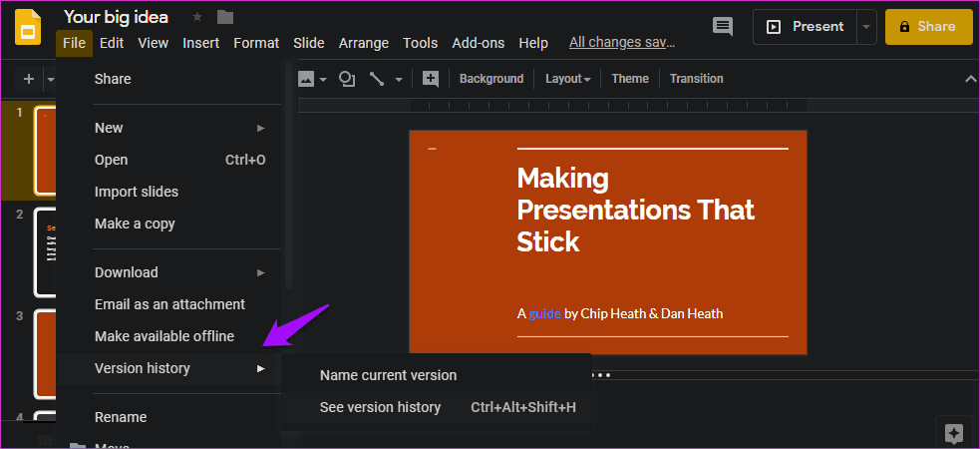Open the Help menu
Screen dimensions: 980x449
(x=533, y=43)
